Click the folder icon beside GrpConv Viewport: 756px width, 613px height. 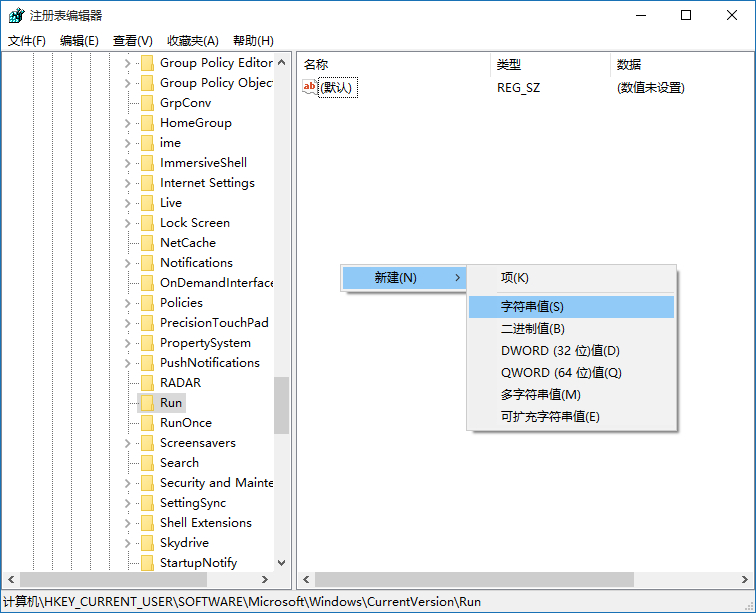[148, 103]
